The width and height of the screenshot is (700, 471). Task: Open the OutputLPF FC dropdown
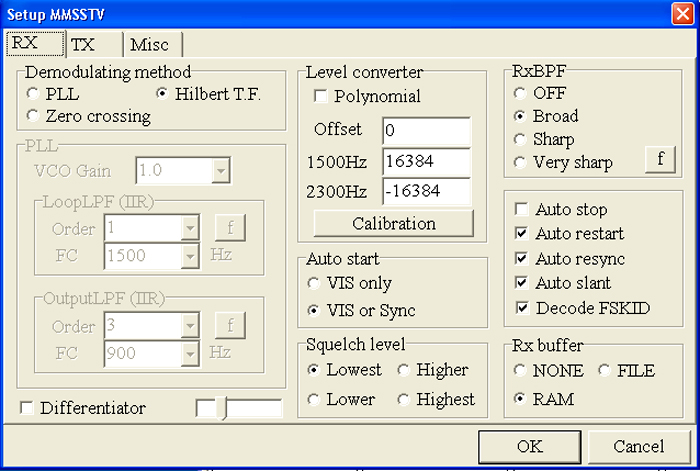click(190, 354)
